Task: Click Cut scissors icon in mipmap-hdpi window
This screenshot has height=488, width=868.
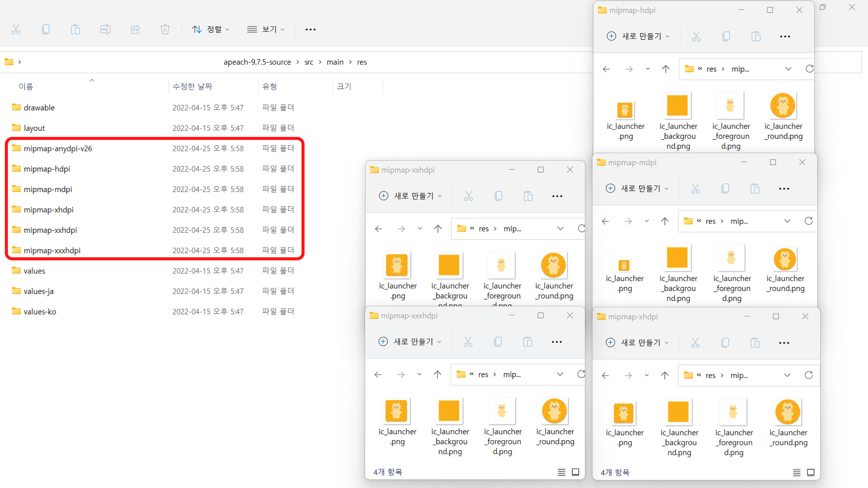Action: (696, 36)
